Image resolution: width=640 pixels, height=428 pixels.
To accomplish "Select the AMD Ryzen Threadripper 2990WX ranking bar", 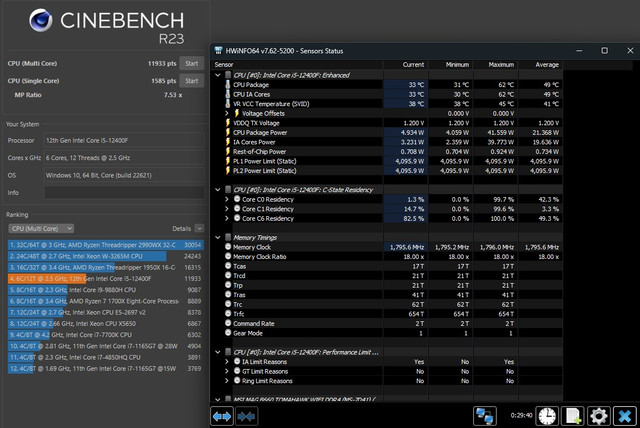I will pyautogui.click(x=106, y=245).
